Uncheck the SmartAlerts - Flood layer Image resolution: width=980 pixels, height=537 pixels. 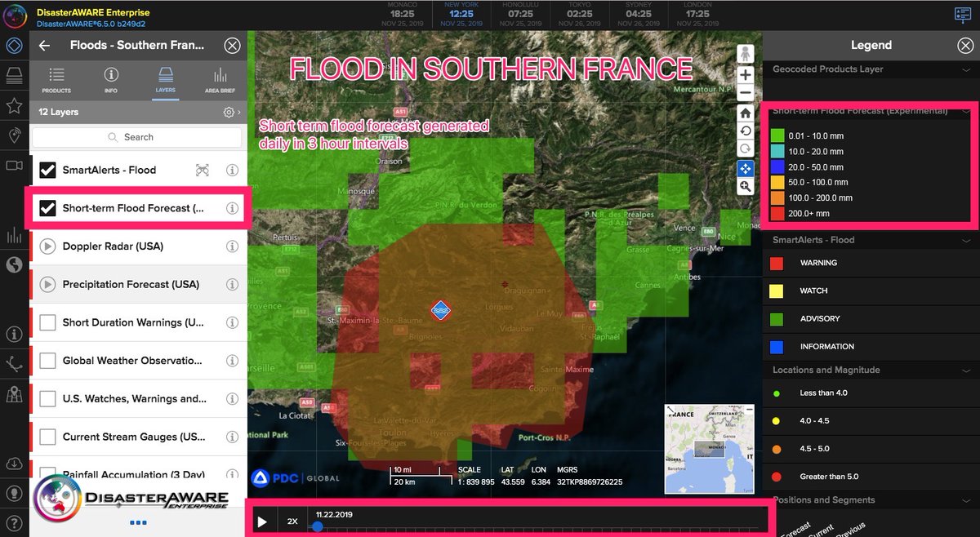click(47, 170)
